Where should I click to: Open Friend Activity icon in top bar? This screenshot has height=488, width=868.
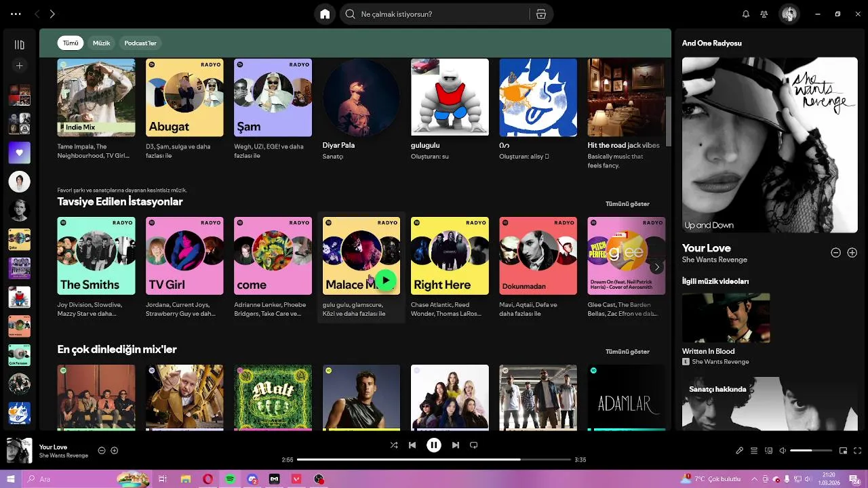pyautogui.click(x=764, y=14)
